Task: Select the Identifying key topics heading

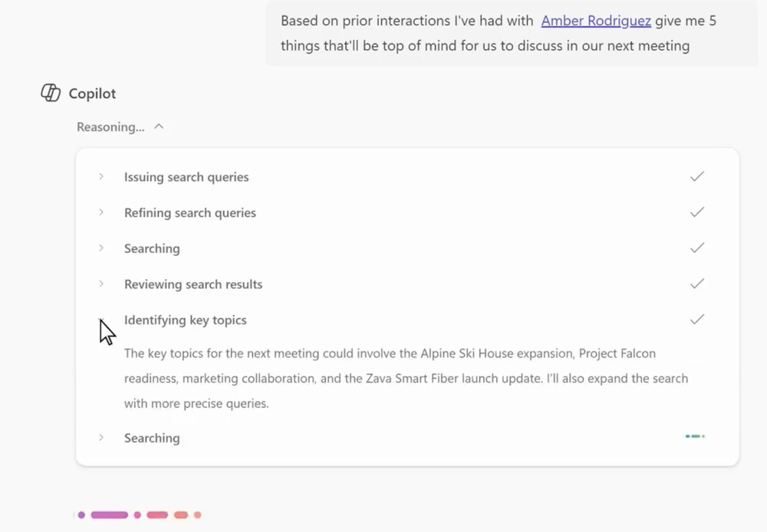Action: click(186, 320)
